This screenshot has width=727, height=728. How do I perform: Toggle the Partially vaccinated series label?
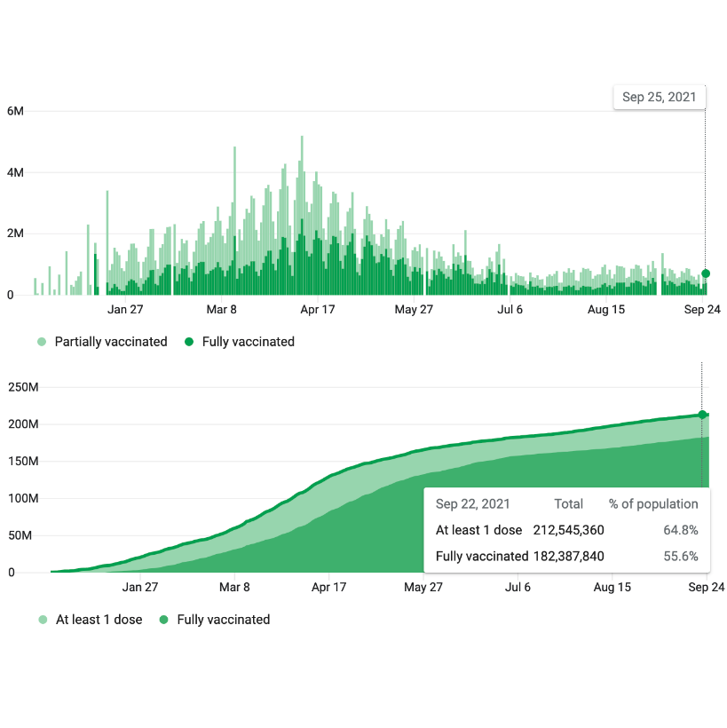111,342
